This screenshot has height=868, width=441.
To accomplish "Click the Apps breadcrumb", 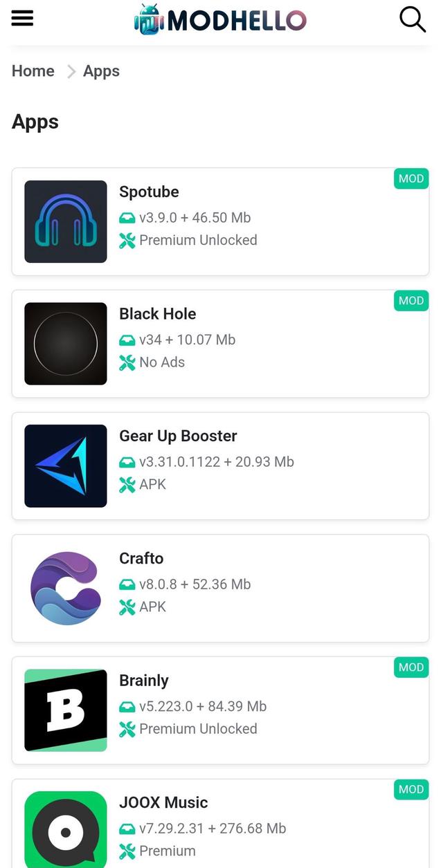I will pos(101,71).
